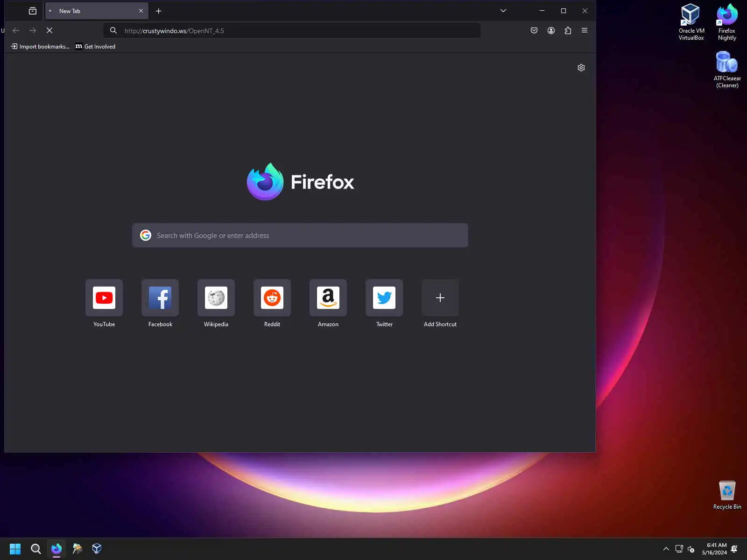Image resolution: width=747 pixels, height=560 pixels.
Task: Minimize the Firefox window
Action: point(542,11)
